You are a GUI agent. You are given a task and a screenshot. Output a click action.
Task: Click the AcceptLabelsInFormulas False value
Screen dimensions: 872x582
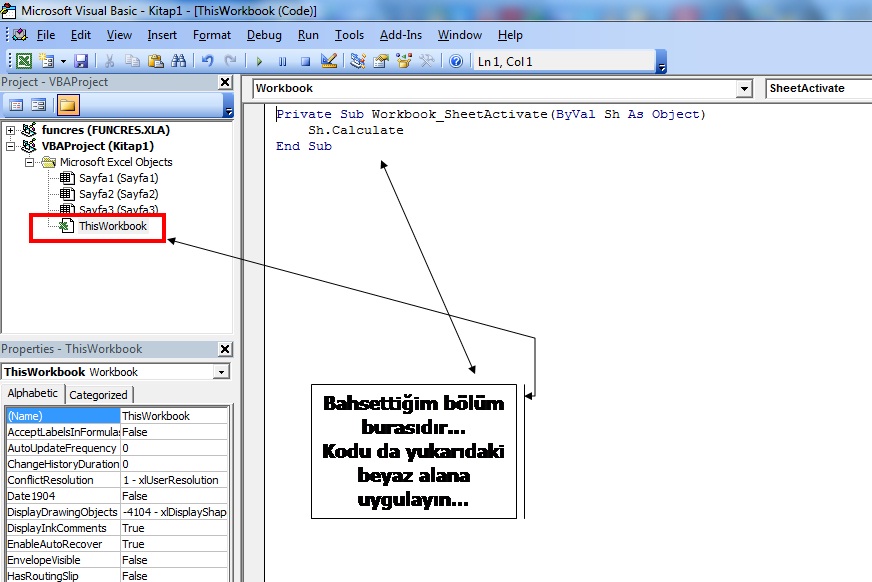click(175, 432)
